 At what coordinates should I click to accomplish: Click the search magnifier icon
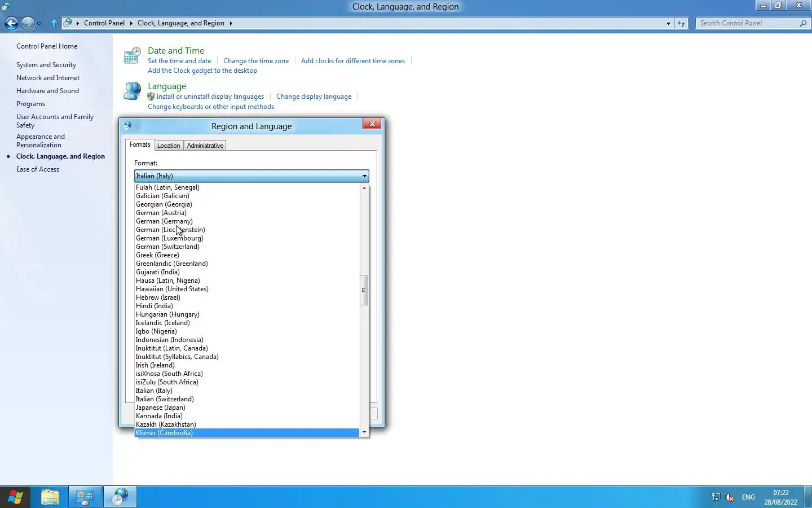click(803, 23)
